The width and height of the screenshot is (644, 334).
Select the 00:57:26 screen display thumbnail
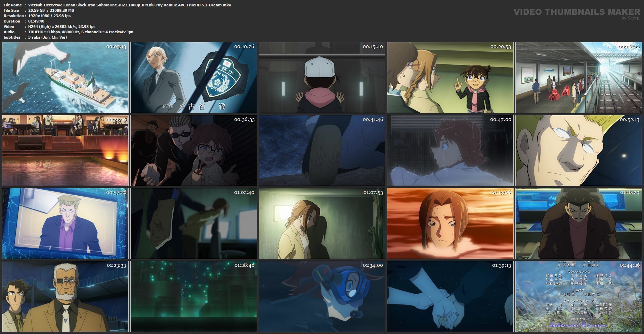click(66, 223)
